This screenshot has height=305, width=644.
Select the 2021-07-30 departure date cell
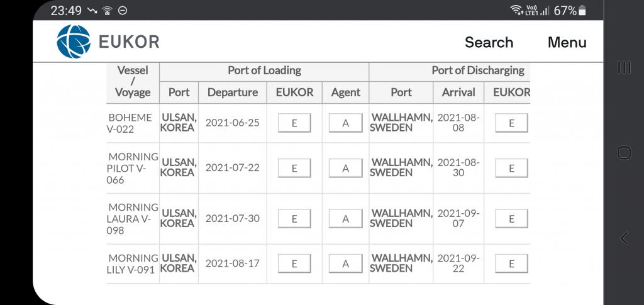(233, 218)
